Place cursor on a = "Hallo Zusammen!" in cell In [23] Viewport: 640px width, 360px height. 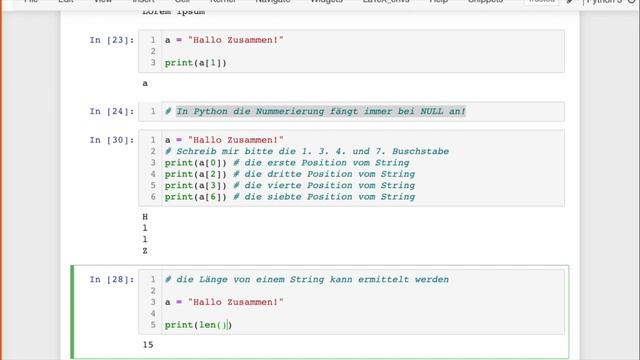(x=224, y=40)
